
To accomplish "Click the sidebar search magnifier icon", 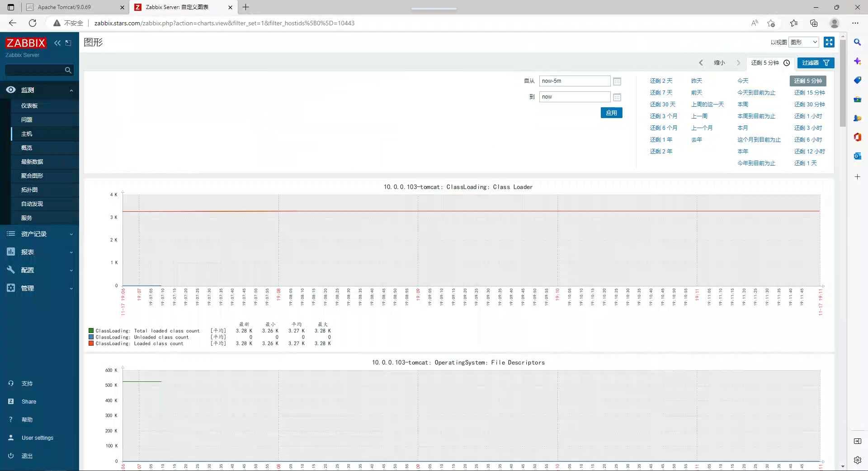I will (68, 70).
